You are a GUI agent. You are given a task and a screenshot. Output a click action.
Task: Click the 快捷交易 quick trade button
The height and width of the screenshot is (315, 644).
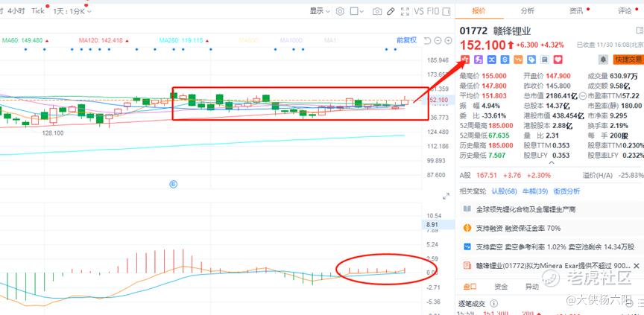pyautogui.click(x=628, y=60)
